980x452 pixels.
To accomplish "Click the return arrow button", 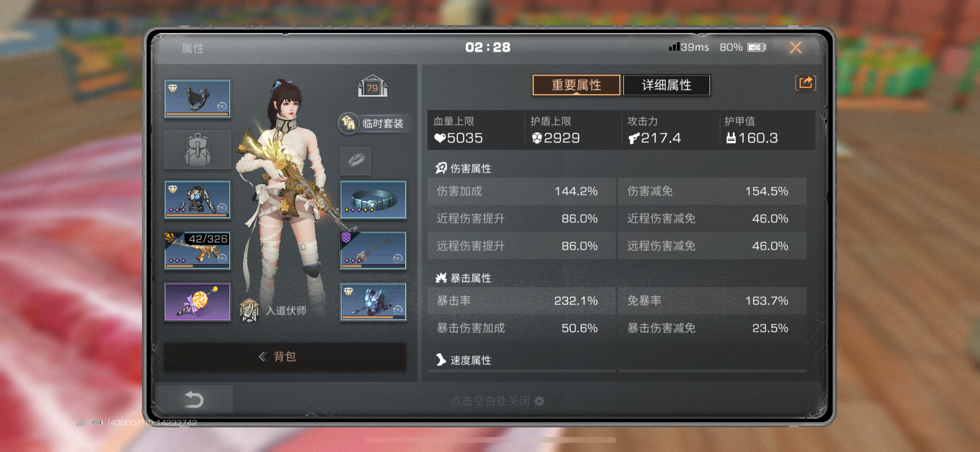I will point(194,399).
